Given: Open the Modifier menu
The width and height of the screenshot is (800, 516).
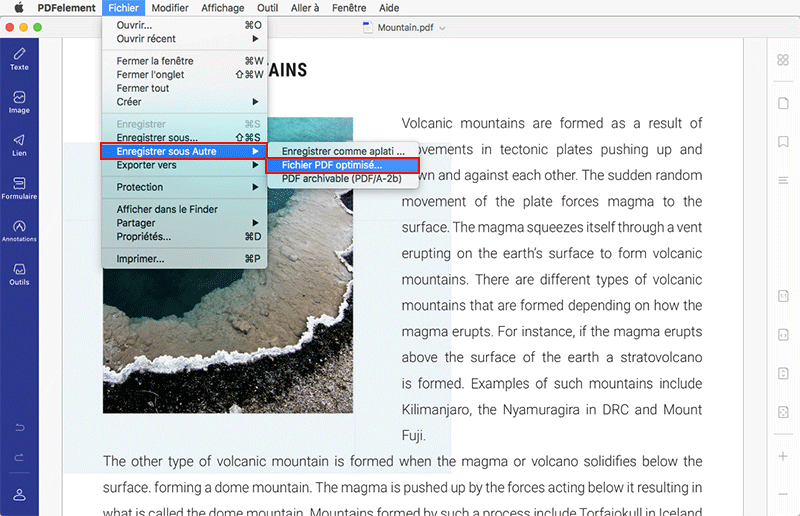Looking at the screenshot, I should point(170,8).
